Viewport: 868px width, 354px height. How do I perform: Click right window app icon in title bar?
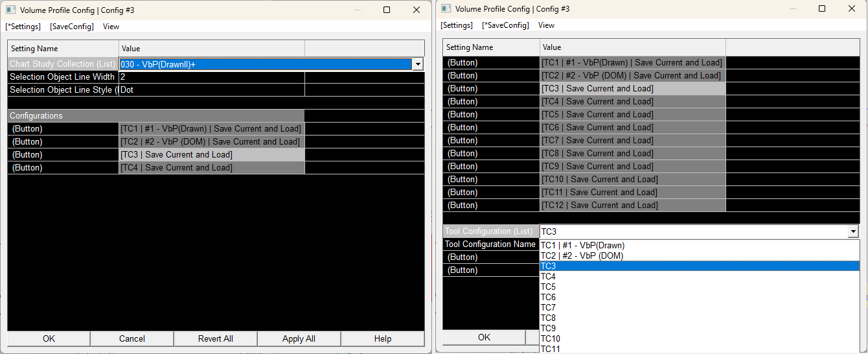click(446, 8)
